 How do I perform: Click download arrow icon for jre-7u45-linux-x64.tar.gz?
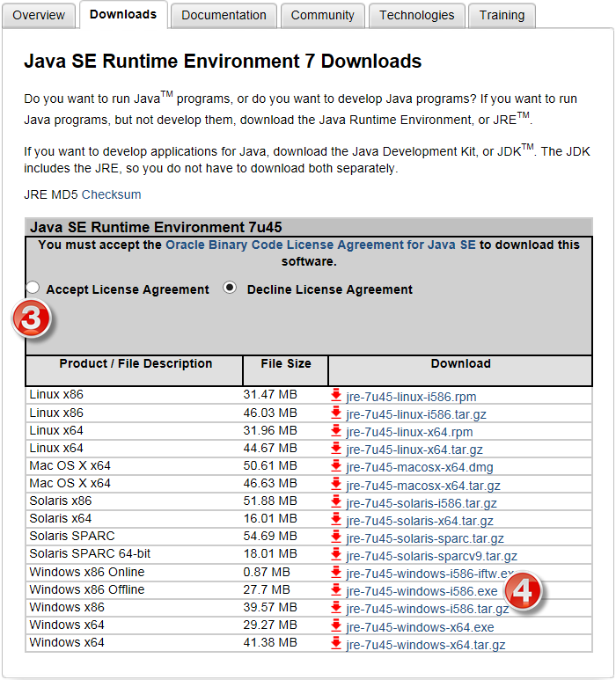336,449
